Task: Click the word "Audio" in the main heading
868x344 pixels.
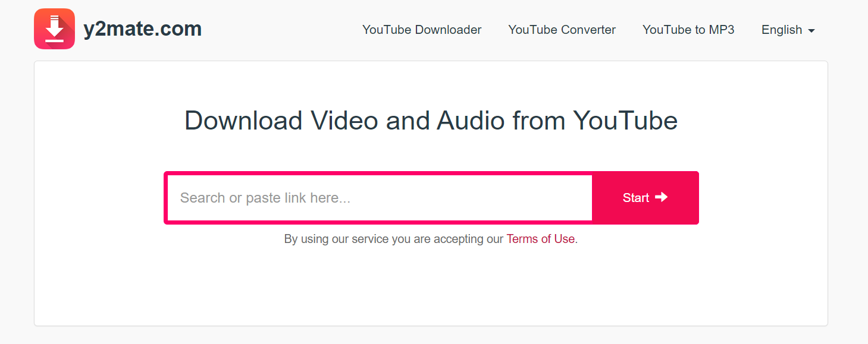Action: coord(471,121)
